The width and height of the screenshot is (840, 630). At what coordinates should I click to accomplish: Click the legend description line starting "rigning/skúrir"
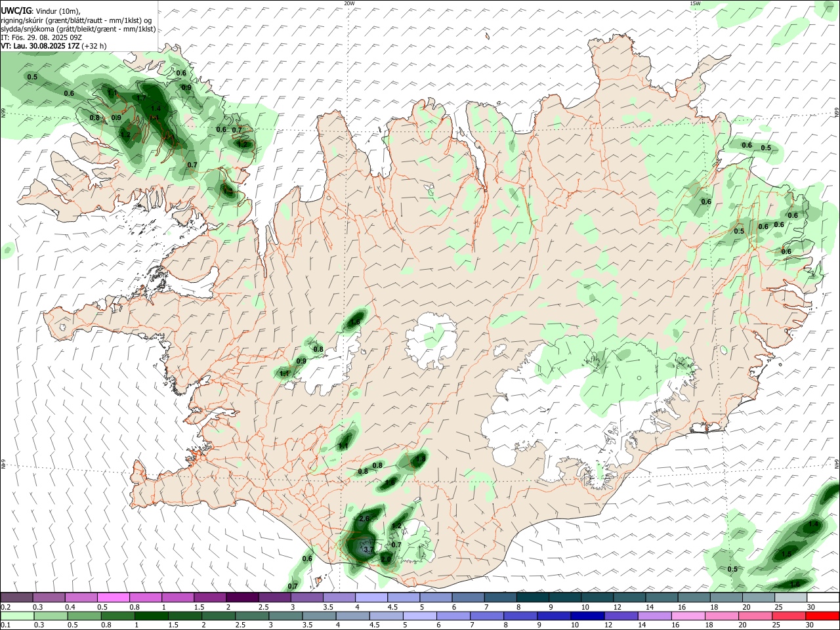76,20
